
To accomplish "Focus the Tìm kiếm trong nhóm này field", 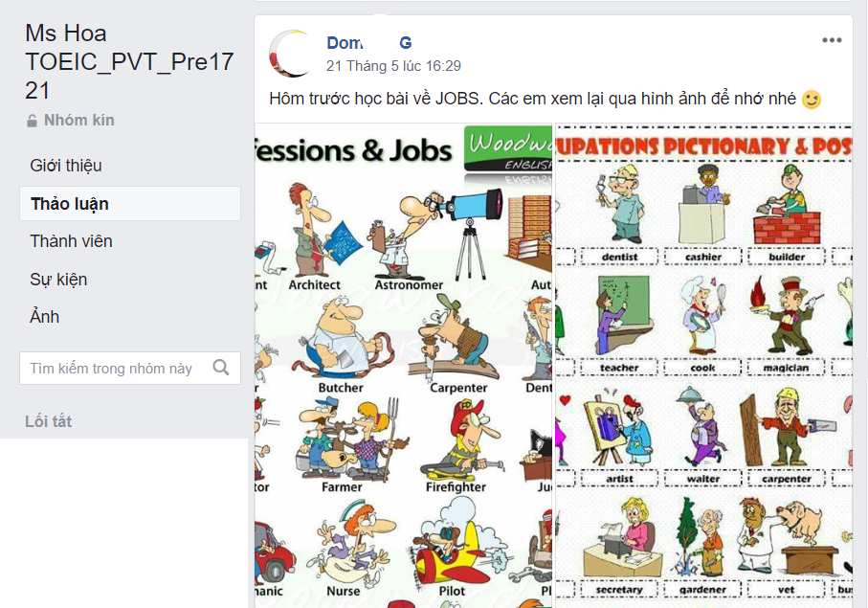I will (x=130, y=369).
